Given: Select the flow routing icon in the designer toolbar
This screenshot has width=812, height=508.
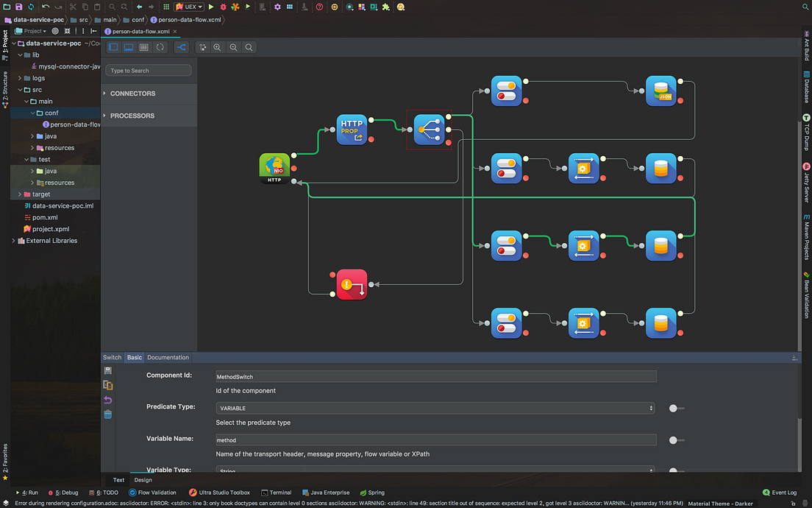Looking at the screenshot, I should 182,46.
